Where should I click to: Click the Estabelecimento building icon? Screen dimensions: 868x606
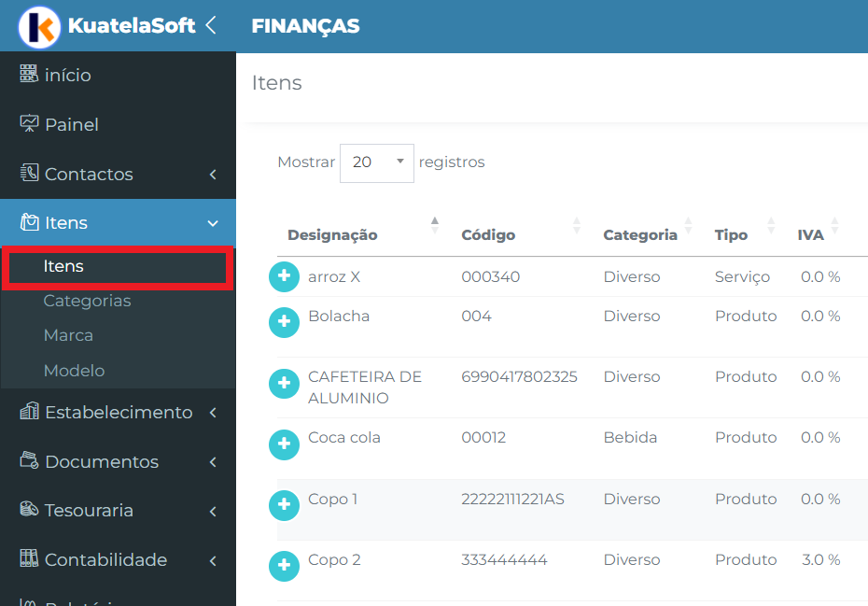click(x=29, y=411)
